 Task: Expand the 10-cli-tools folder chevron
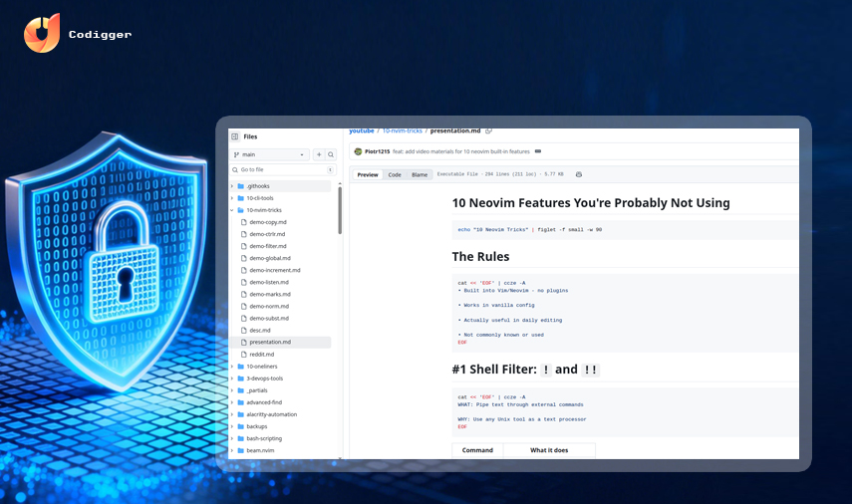(232, 198)
